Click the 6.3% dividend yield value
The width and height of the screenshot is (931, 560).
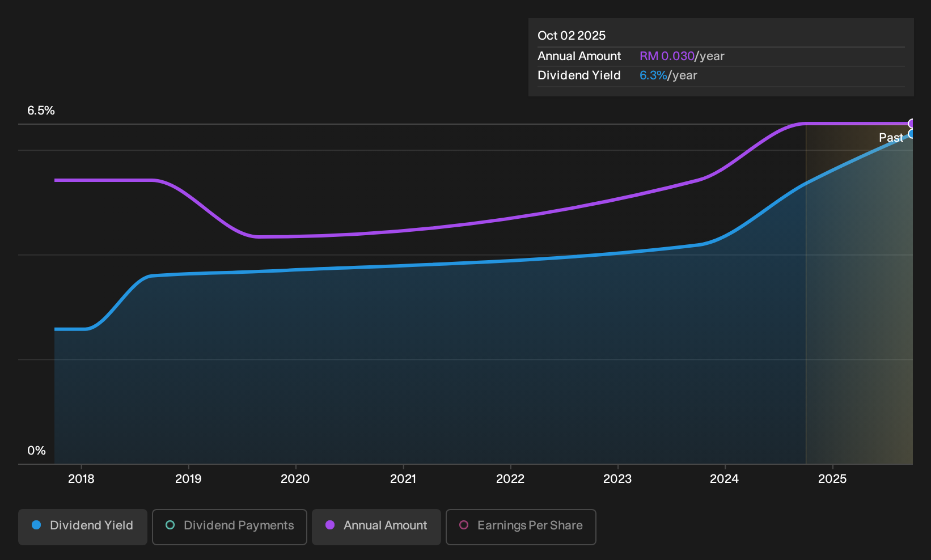point(653,75)
